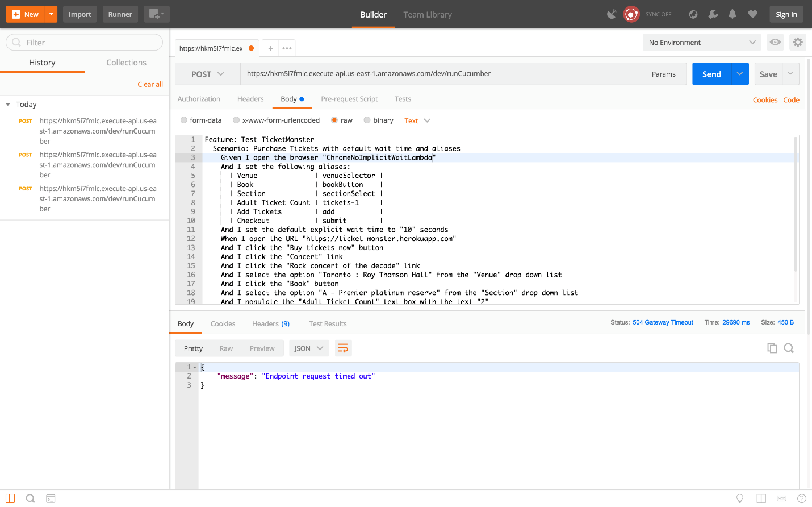Screen dimensions: 812x507
Task: Open the manage environments gear icon
Action: point(798,42)
